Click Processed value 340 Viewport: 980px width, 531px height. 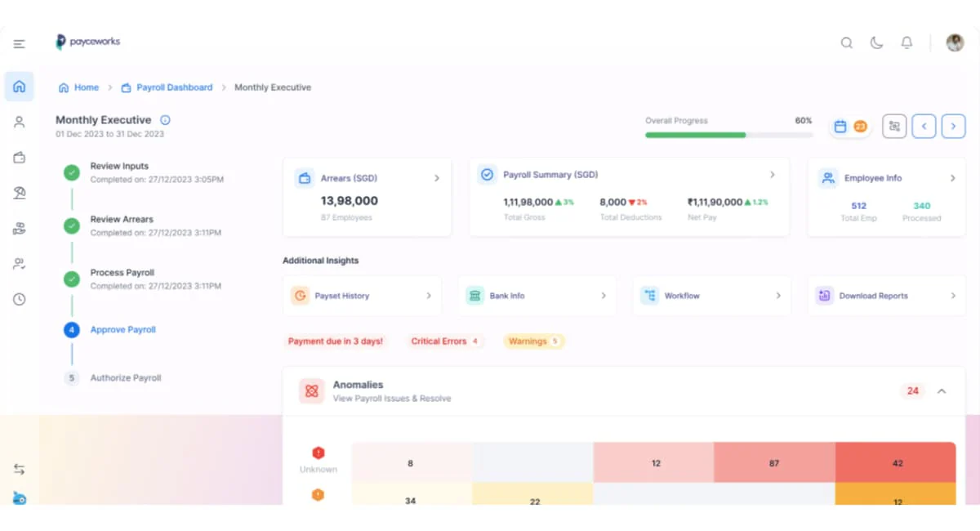coord(922,206)
